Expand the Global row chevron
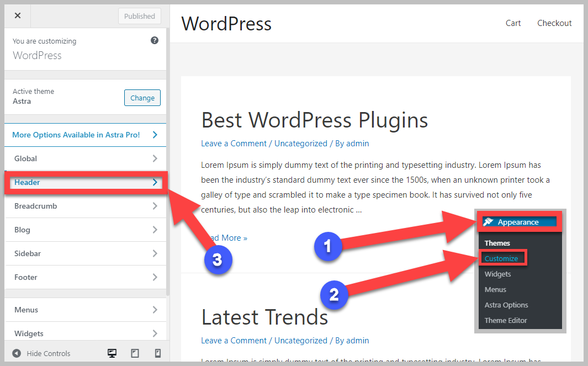The height and width of the screenshot is (366, 588). point(155,158)
